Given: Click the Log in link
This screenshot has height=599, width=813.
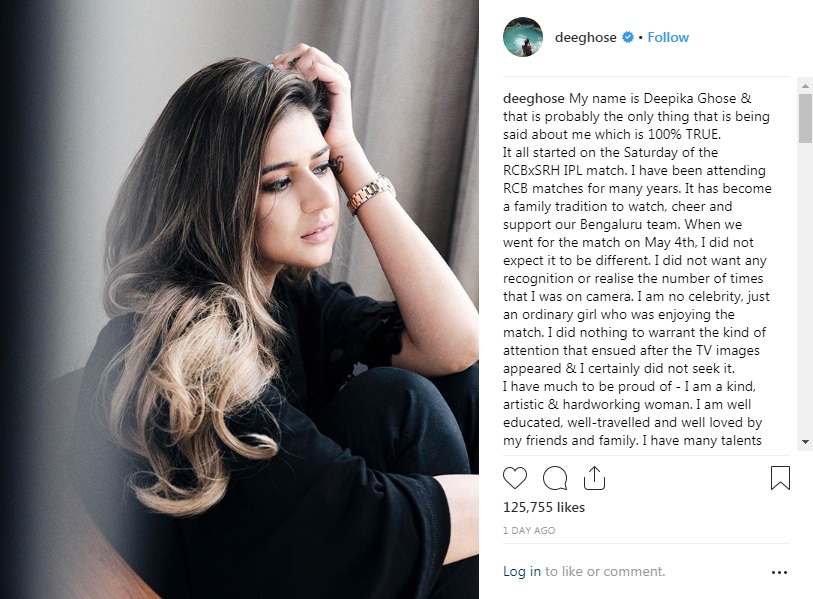Looking at the screenshot, I should coord(522,572).
